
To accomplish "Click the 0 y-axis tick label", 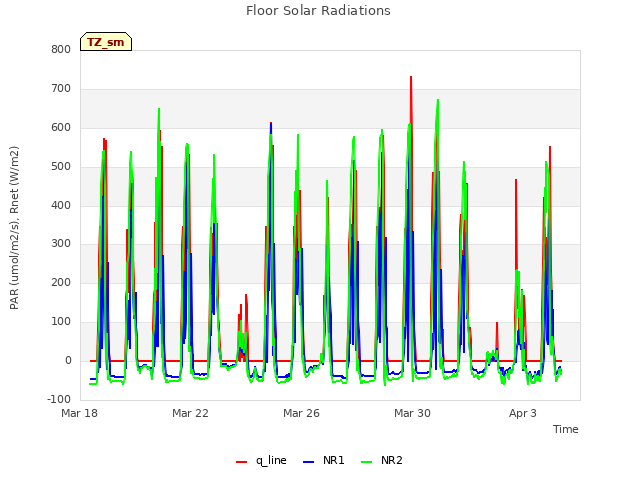I will (68, 361).
